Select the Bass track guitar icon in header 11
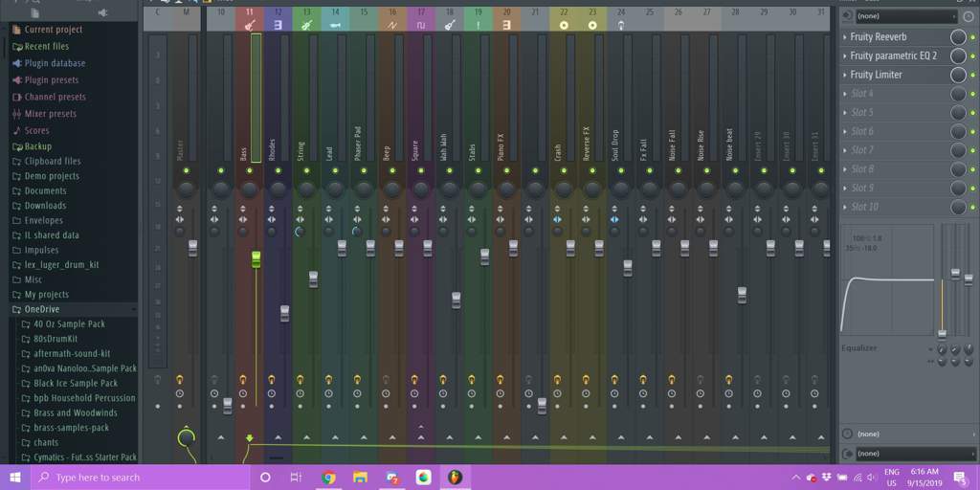 point(250,25)
